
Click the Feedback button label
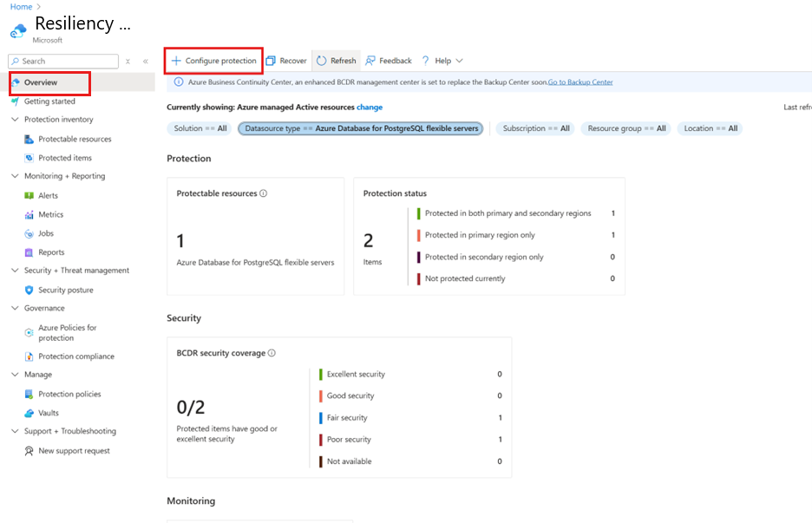click(396, 61)
